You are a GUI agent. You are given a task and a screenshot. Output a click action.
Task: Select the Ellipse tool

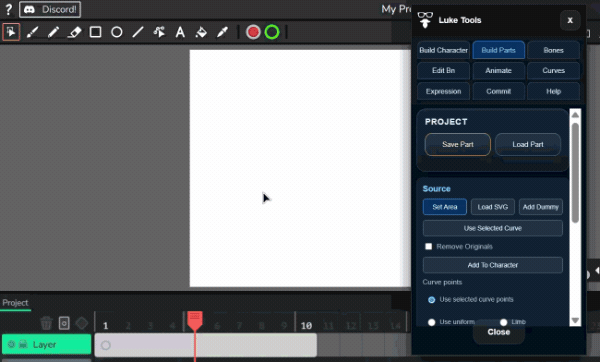(117, 32)
